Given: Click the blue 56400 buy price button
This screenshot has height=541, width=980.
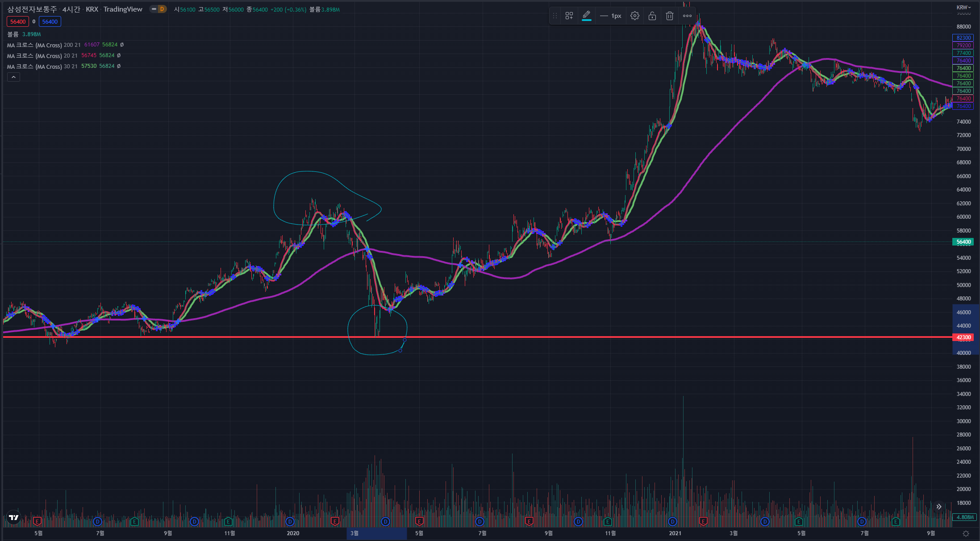Looking at the screenshot, I should pyautogui.click(x=50, y=21).
